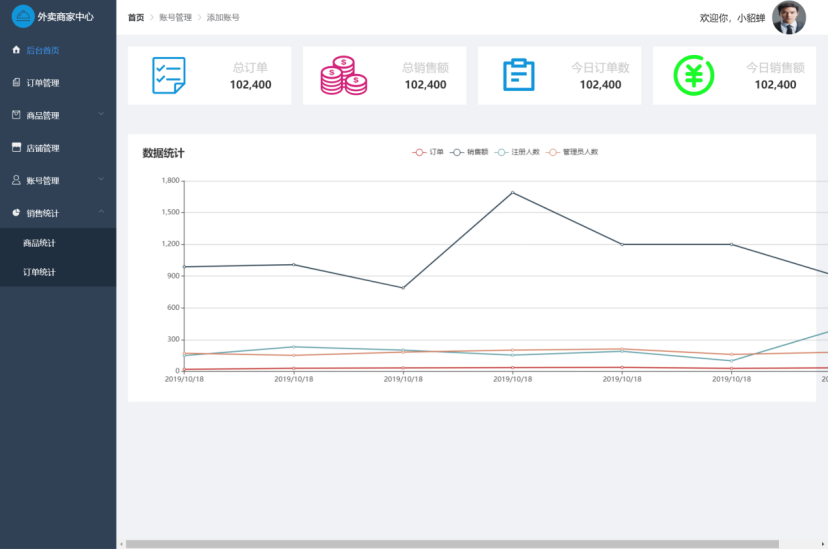This screenshot has height=549, width=828.
Task: Toggle the 销售额 series in chart legend
Action: [469, 152]
